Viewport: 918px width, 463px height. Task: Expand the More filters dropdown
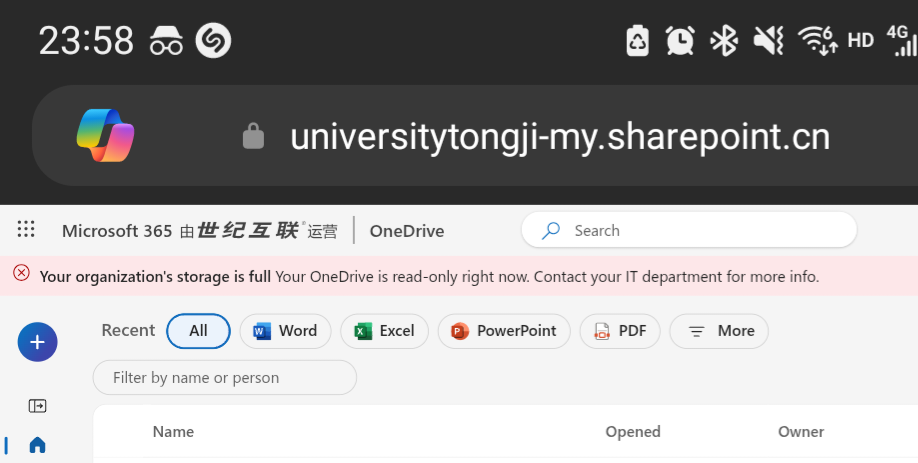(719, 331)
